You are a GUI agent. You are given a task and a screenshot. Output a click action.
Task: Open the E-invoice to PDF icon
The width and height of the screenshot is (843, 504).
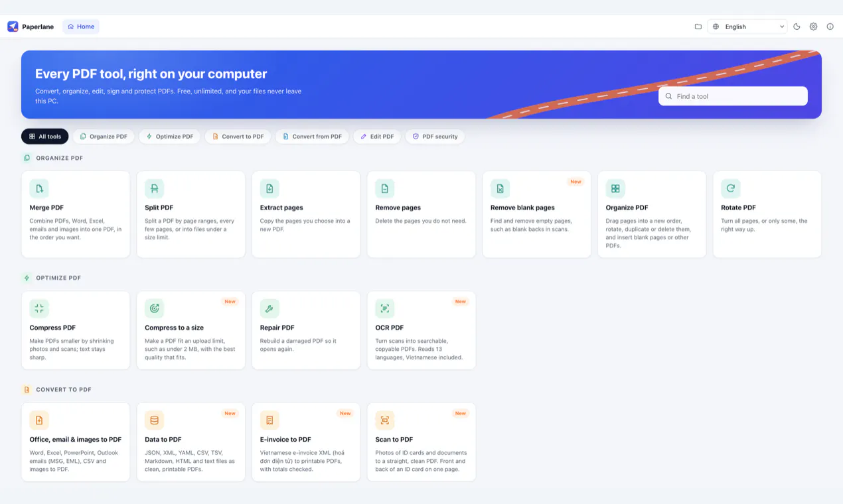[269, 420]
